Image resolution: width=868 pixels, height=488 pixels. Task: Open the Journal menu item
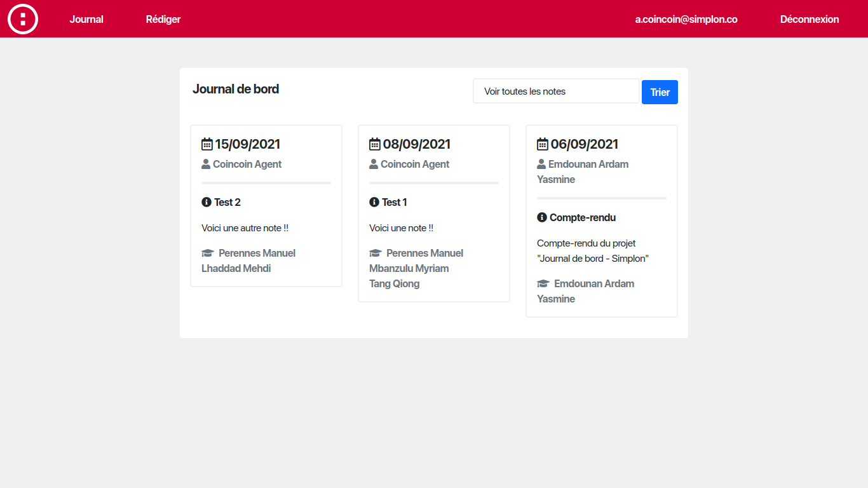tap(86, 19)
